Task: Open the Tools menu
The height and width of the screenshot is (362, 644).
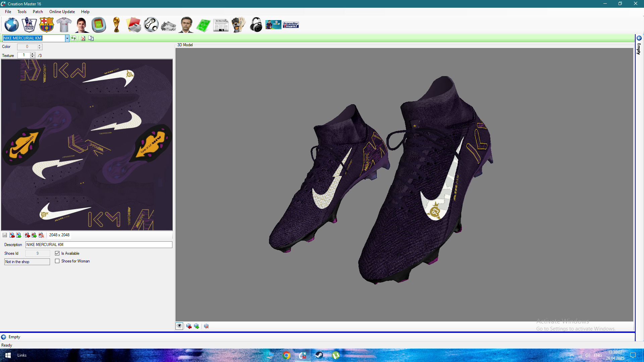Action: point(22,12)
